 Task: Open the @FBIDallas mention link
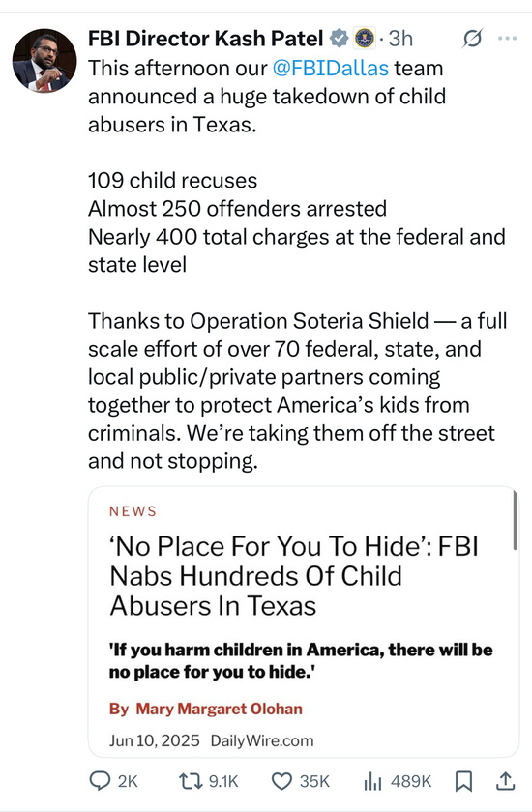point(331,69)
